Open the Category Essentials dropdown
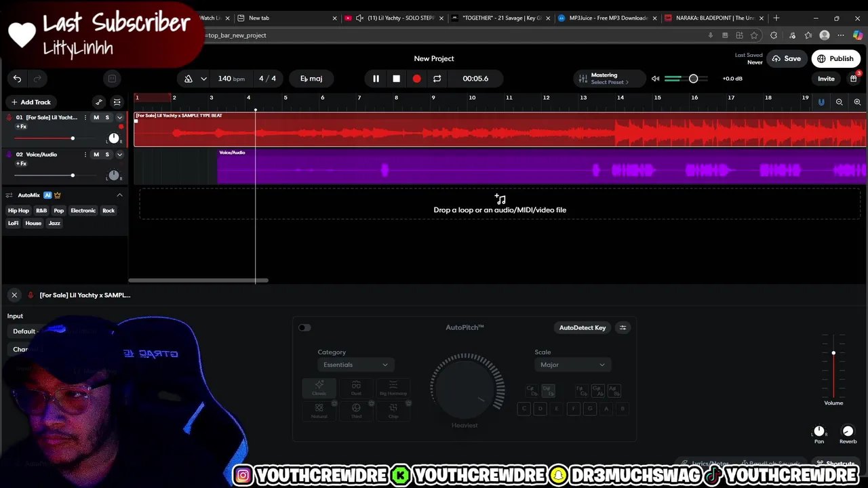868x488 pixels. pyautogui.click(x=355, y=365)
